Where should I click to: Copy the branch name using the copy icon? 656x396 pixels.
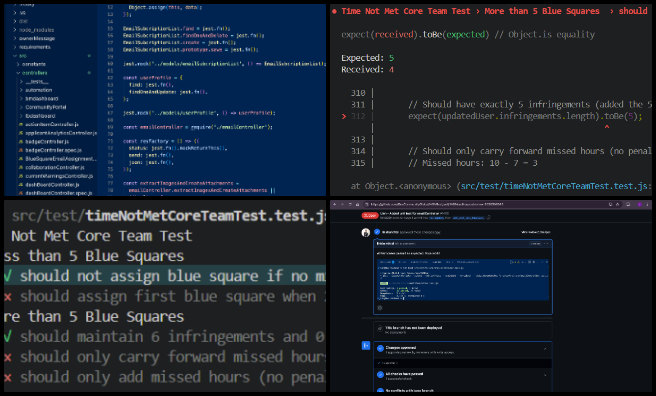(x=489, y=217)
